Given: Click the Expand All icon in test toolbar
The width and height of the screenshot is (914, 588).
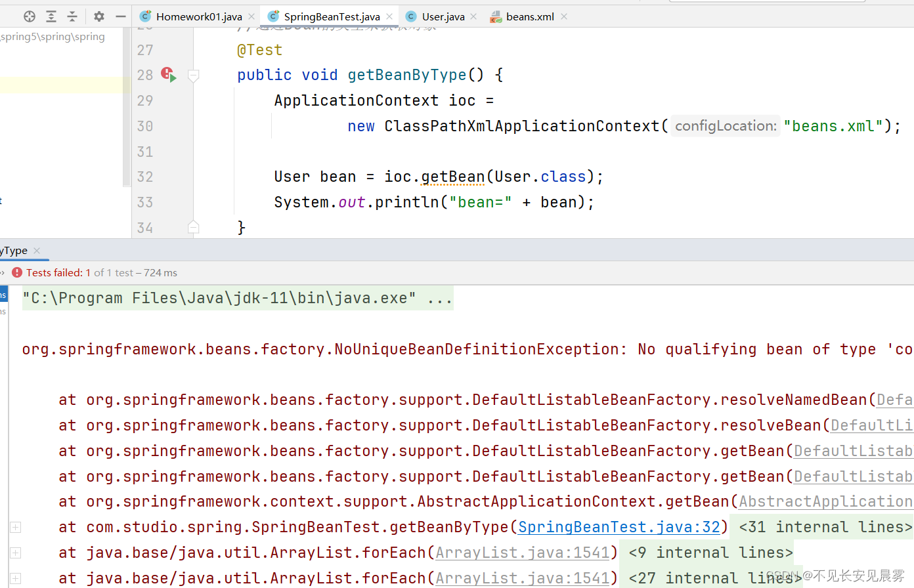Looking at the screenshot, I should click(51, 16).
